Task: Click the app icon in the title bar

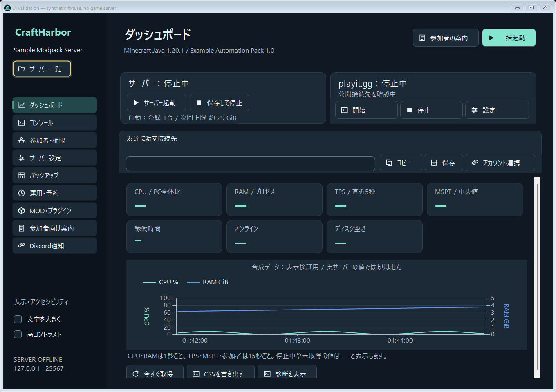Action: coord(7,8)
